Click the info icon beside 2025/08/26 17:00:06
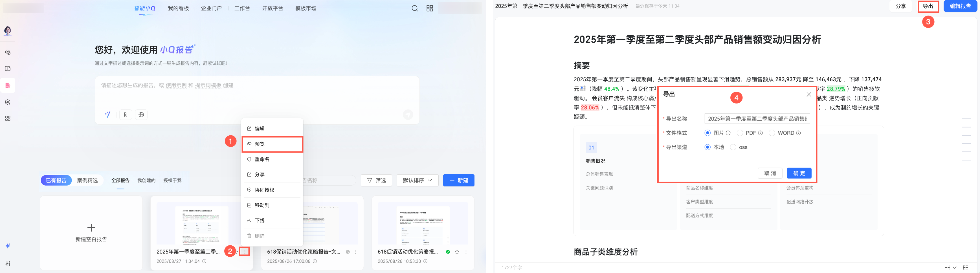 [315, 261]
